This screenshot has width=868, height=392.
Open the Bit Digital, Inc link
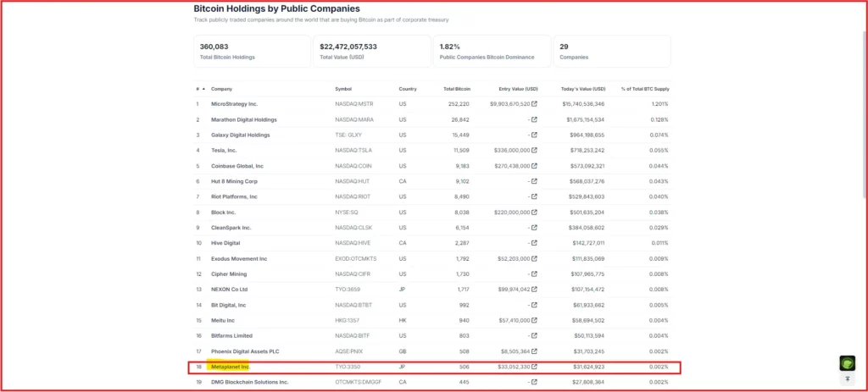228,305
